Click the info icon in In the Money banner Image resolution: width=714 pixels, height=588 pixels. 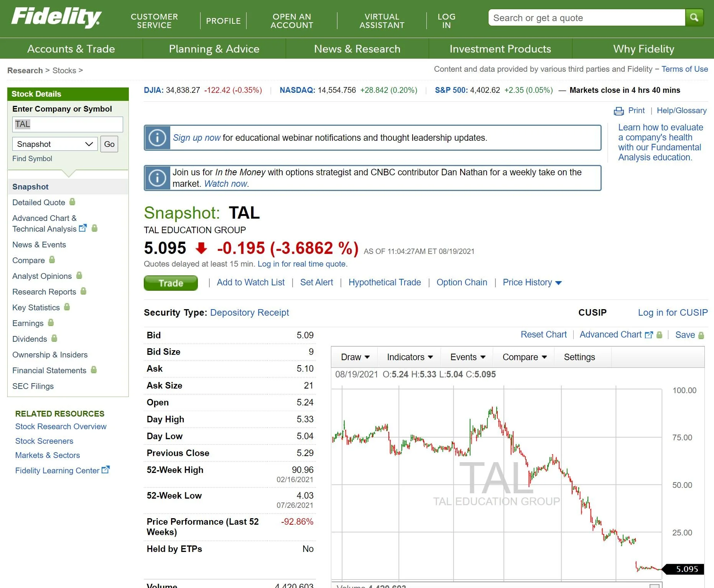157,178
